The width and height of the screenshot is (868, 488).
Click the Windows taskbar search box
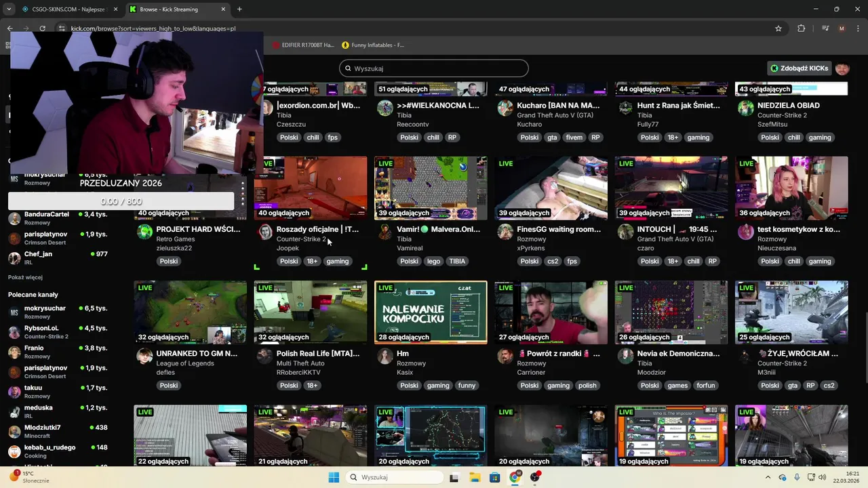point(395,477)
